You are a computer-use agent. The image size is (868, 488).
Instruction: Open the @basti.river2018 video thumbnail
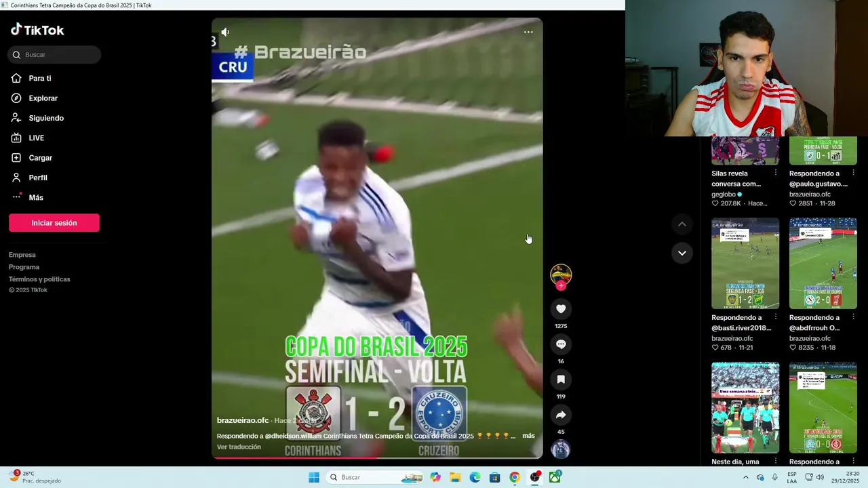(x=745, y=263)
